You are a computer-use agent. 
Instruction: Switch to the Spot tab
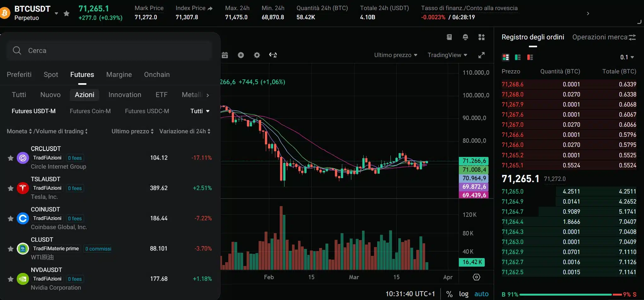(x=51, y=74)
